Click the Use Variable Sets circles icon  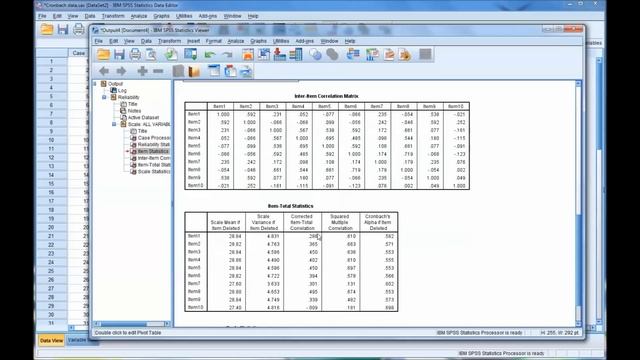[315, 54]
